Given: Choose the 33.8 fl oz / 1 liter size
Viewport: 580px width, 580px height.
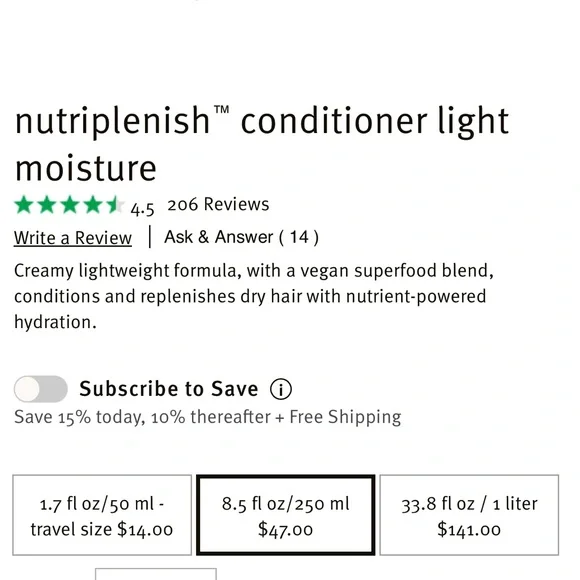Looking at the screenshot, I should tap(469, 515).
